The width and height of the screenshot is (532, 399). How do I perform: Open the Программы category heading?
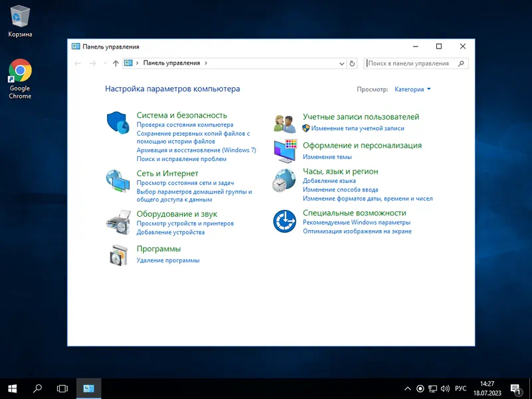158,249
